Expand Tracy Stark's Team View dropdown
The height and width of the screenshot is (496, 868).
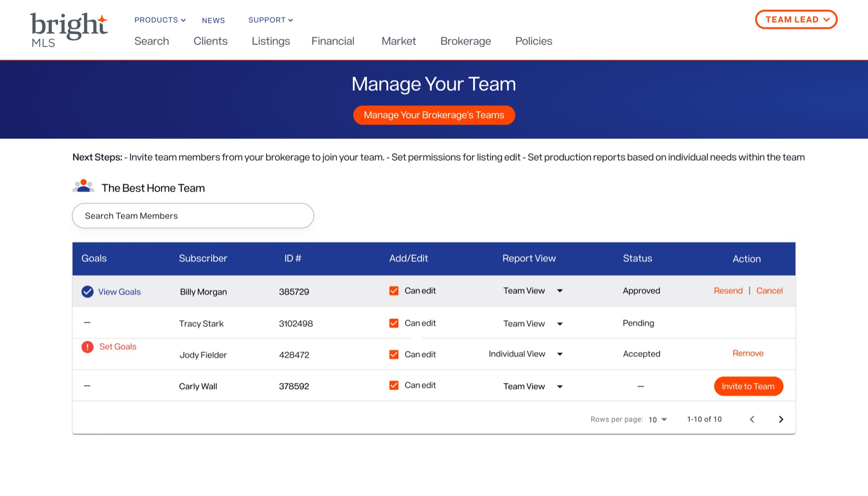pyautogui.click(x=560, y=323)
